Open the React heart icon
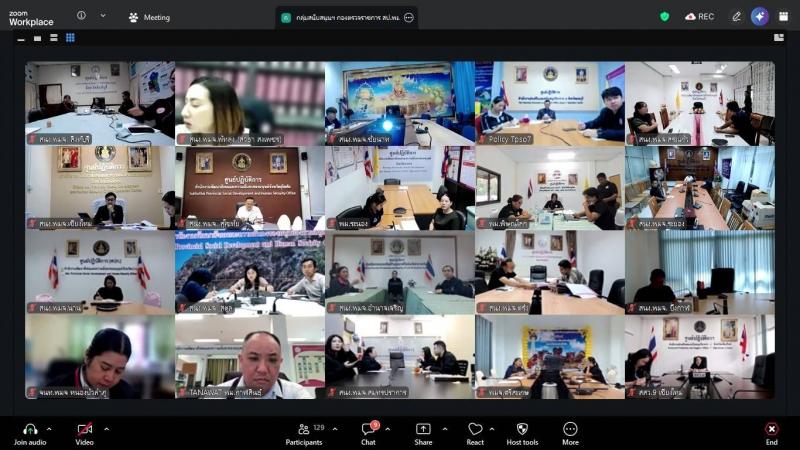 (x=475, y=429)
